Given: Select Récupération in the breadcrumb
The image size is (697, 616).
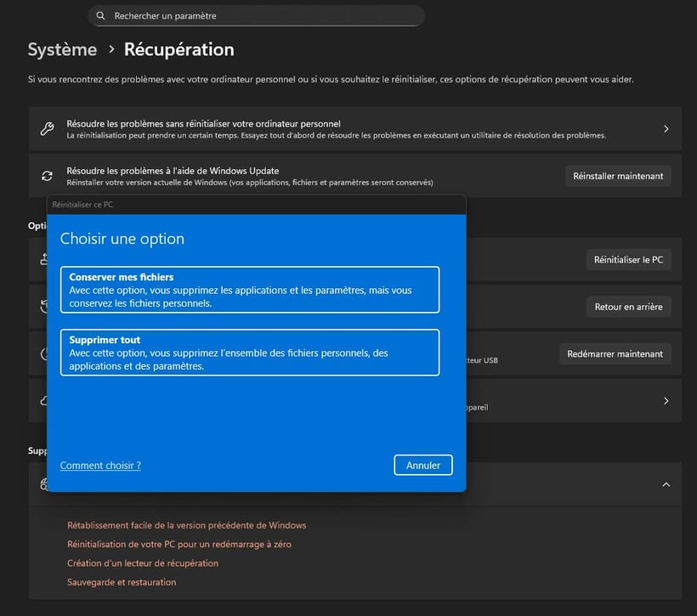Looking at the screenshot, I should click(x=178, y=49).
